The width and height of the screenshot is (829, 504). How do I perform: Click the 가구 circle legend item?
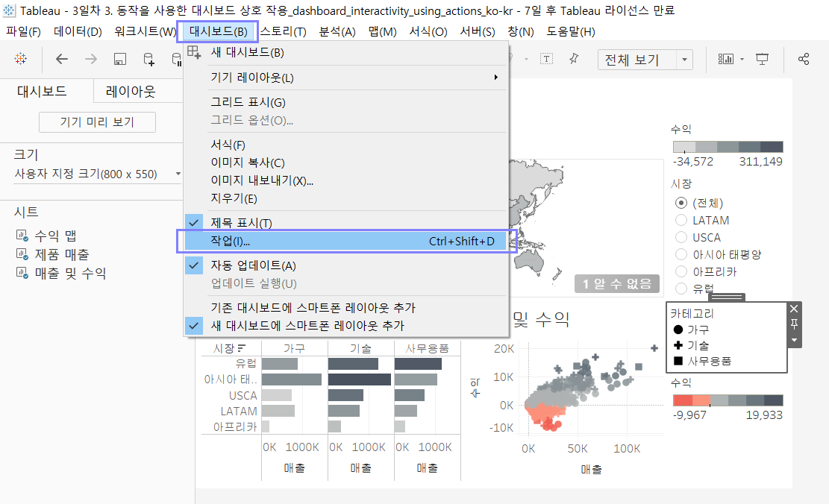pos(692,329)
